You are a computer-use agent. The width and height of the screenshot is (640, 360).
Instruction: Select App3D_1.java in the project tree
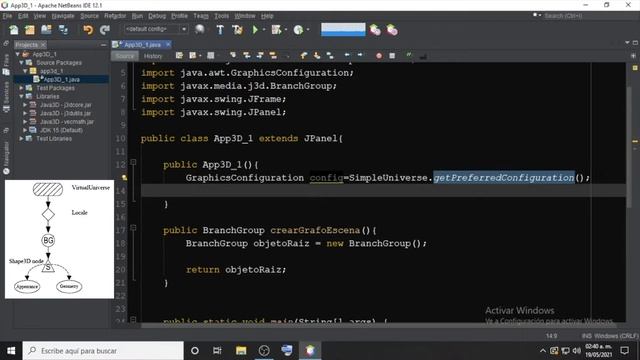61,80
